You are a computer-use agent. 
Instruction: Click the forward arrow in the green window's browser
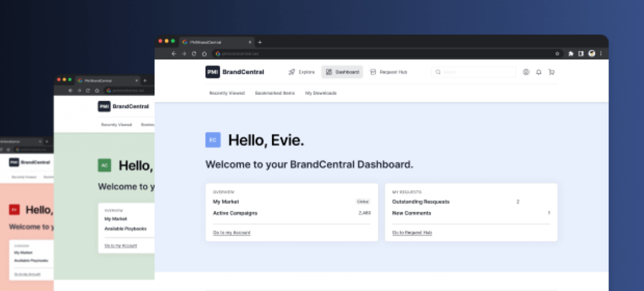79,91
